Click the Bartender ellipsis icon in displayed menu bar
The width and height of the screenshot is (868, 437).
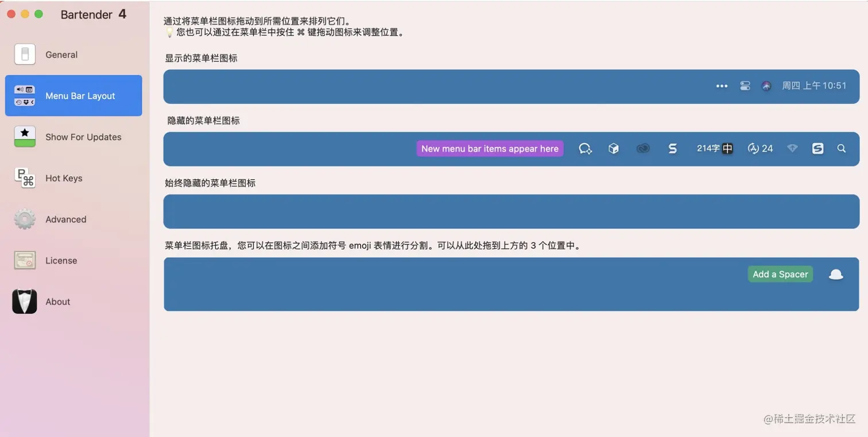[x=722, y=86]
